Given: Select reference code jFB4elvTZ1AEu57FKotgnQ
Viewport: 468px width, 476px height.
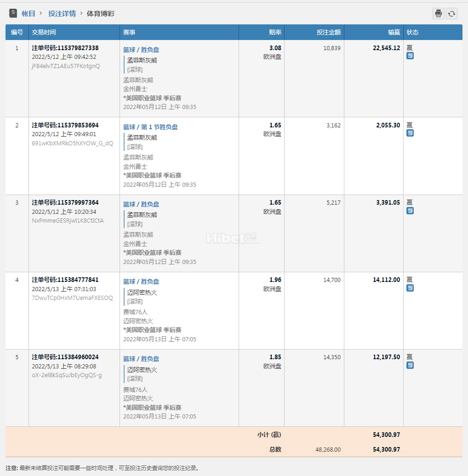Looking at the screenshot, I should [66, 66].
